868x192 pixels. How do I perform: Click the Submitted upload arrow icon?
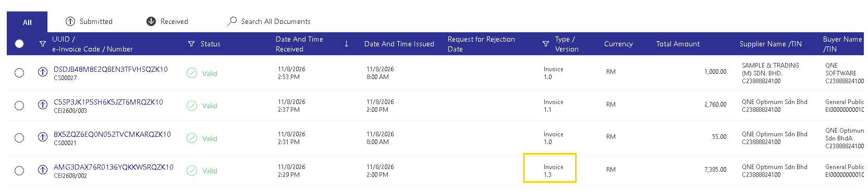tap(70, 21)
